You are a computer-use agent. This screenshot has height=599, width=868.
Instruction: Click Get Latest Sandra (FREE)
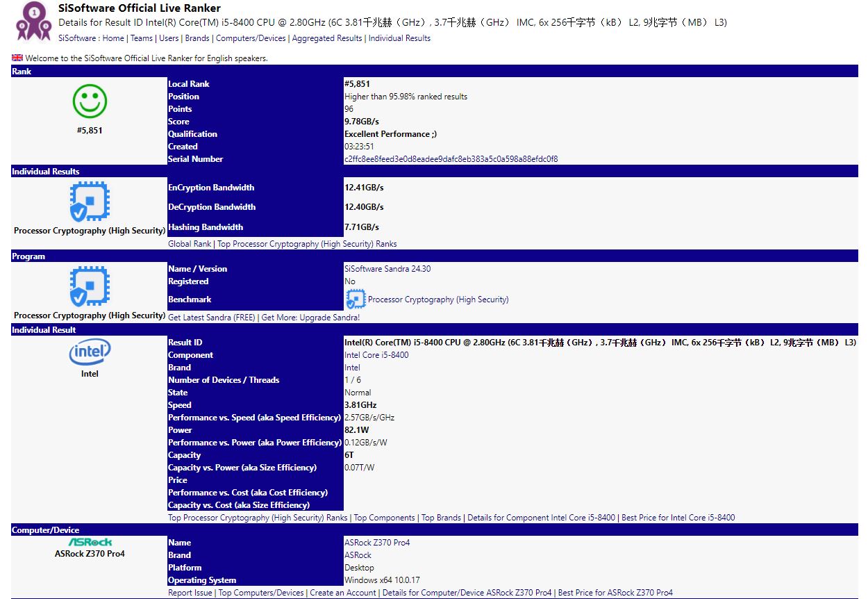pos(212,318)
